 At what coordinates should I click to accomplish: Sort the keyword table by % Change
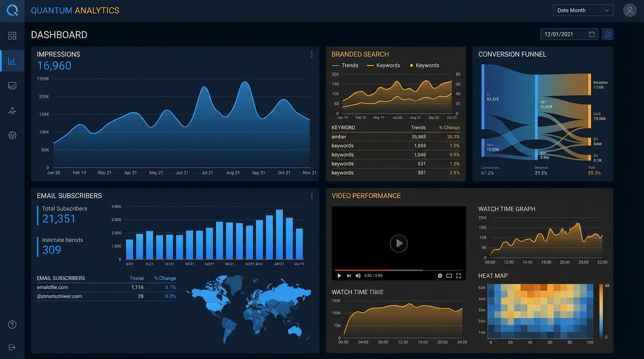click(x=449, y=127)
